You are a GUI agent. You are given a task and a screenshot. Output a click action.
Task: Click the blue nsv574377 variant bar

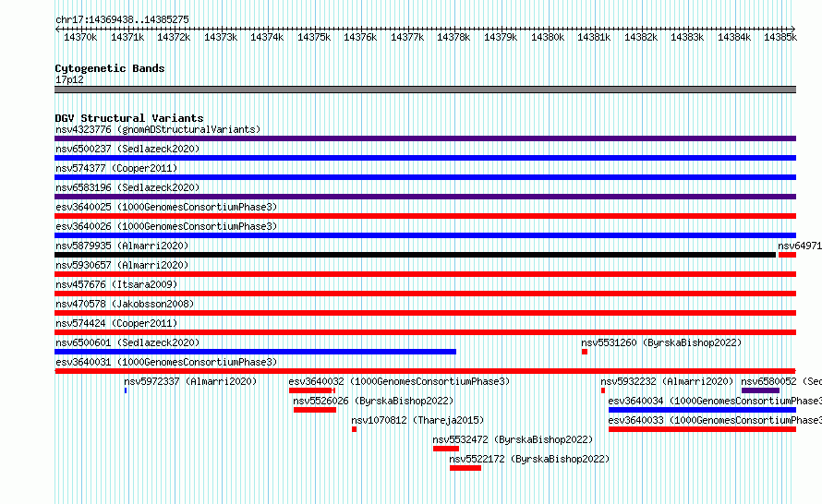tap(425, 177)
